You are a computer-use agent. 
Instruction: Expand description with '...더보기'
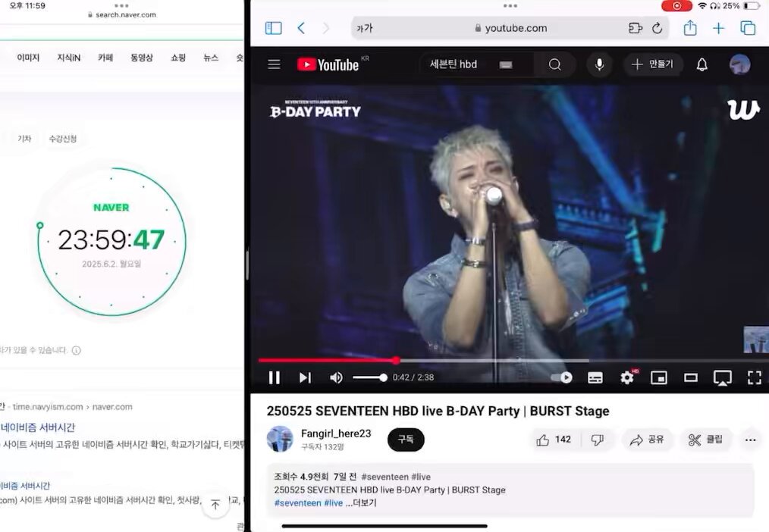(361, 503)
